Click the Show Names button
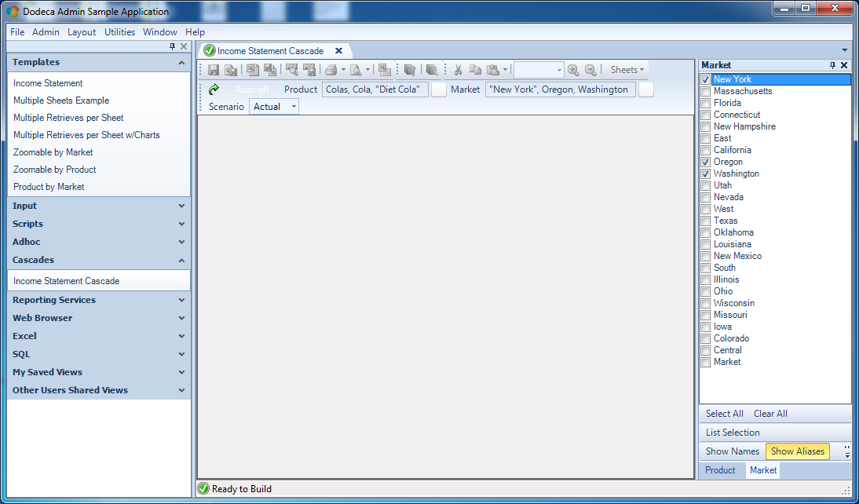The image size is (859, 504). click(733, 451)
